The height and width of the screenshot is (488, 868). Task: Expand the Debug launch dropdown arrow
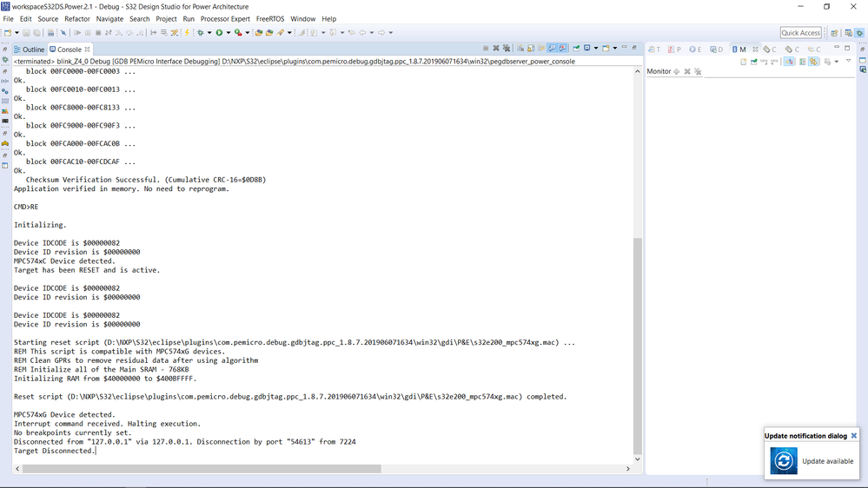tap(209, 33)
